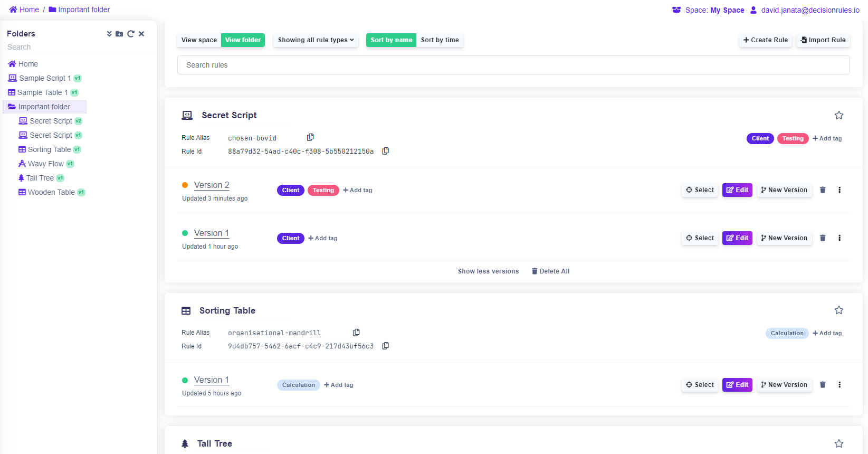This screenshot has width=868, height=454.
Task: Open three-dot menu for Secret Script Version 1
Action: tap(840, 238)
